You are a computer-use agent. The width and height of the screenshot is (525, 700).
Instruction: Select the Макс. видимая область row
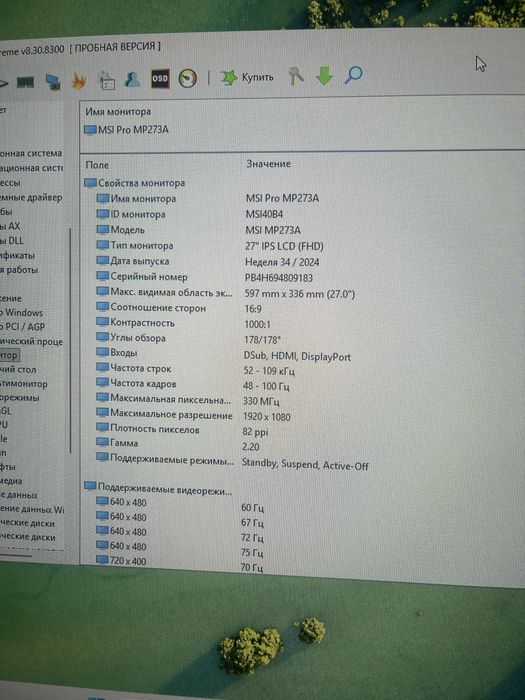click(x=226, y=293)
